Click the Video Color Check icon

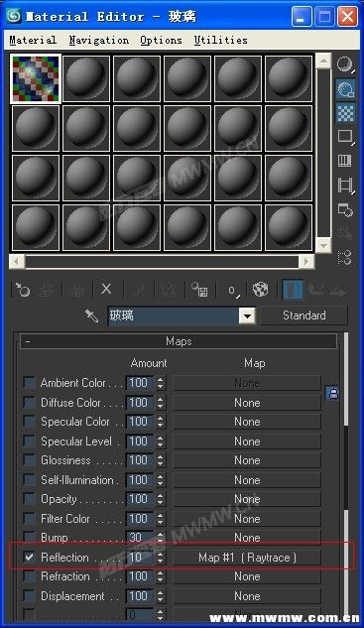345,161
